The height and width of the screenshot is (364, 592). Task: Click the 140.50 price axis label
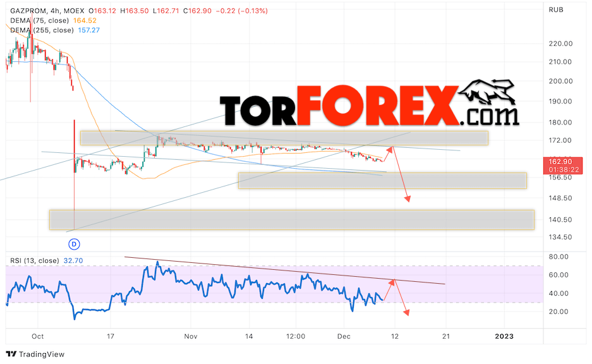tap(560, 220)
